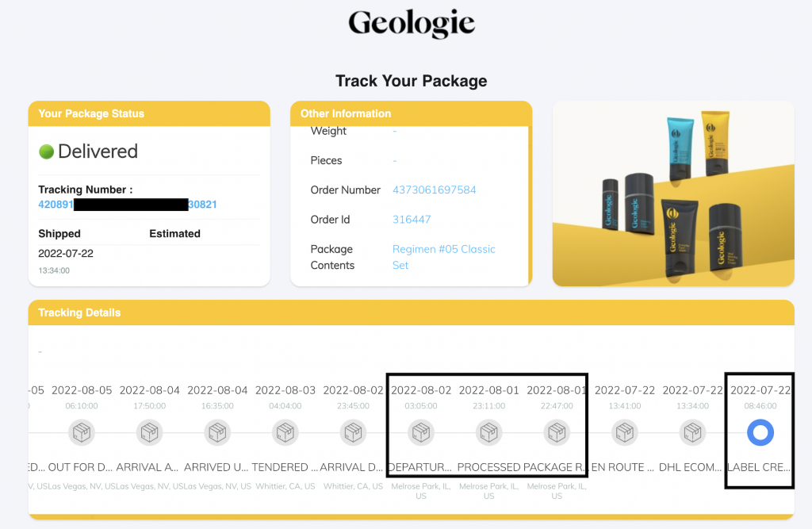Select the 17:50:00 arrival package icon
The width and height of the screenshot is (812, 529).
click(x=149, y=432)
